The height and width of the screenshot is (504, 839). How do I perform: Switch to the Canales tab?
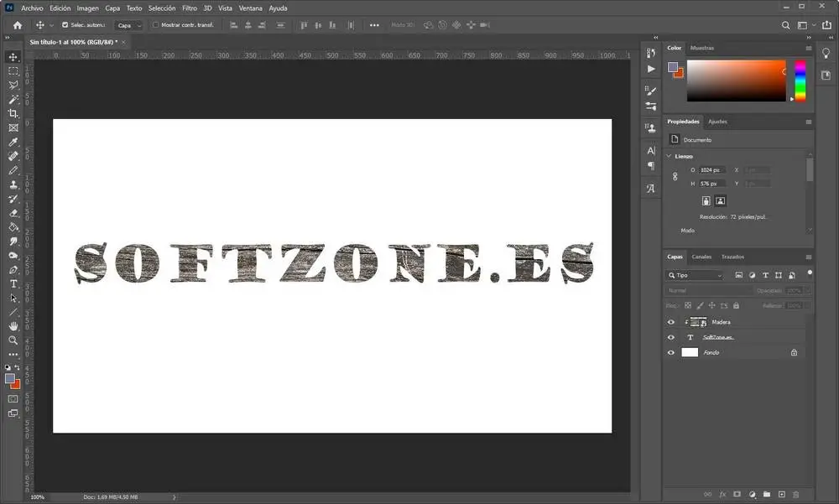coord(701,257)
